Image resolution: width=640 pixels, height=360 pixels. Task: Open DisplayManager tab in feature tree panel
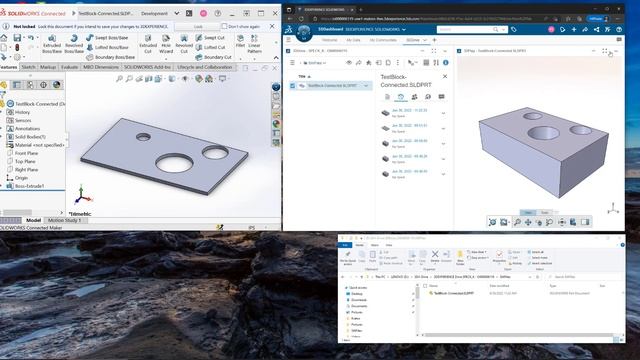(x=56, y=85)
